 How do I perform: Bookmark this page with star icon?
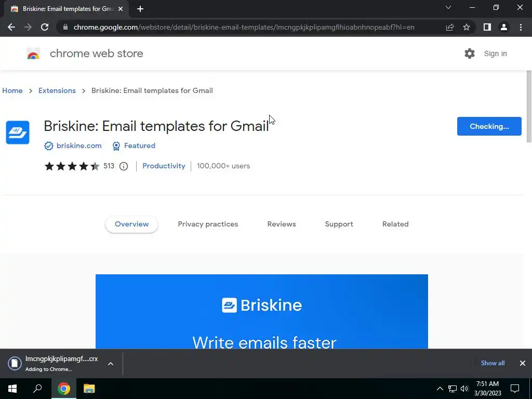[x=467, y=27]
